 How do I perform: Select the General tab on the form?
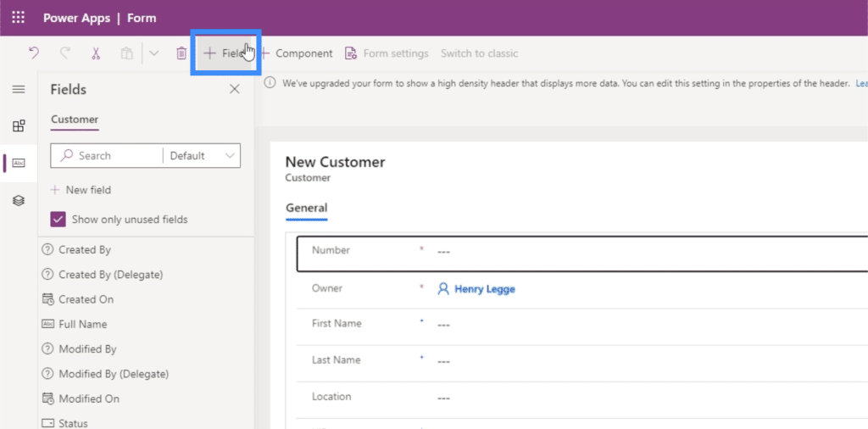pyautogui.click(x=307, y=208)
